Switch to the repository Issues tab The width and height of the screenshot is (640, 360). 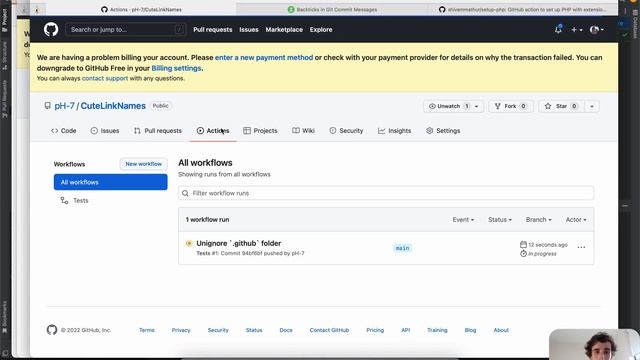pos(105,131)
